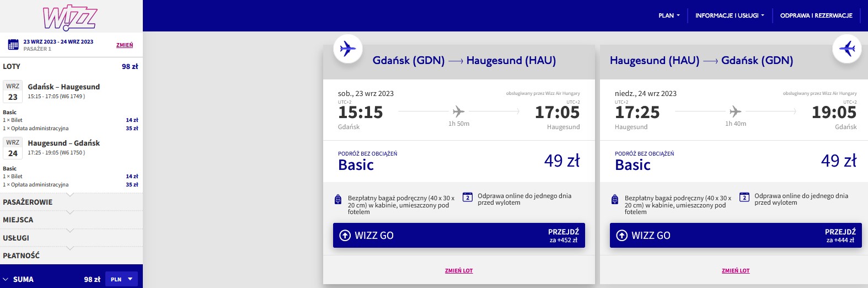Click online check-in calendar icon in return fare
The width and height of the screenshot is (868, 288).
744,197
